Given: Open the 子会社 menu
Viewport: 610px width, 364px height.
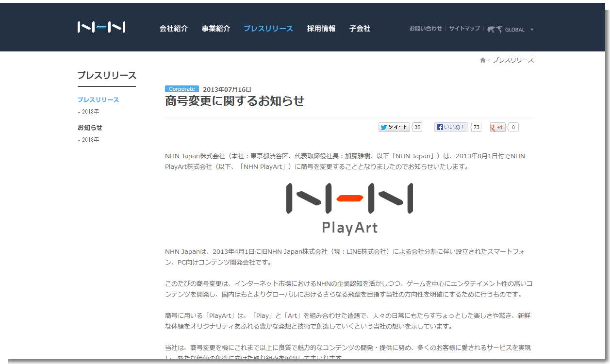Looking at the screenshot, I should pos(360,29).
